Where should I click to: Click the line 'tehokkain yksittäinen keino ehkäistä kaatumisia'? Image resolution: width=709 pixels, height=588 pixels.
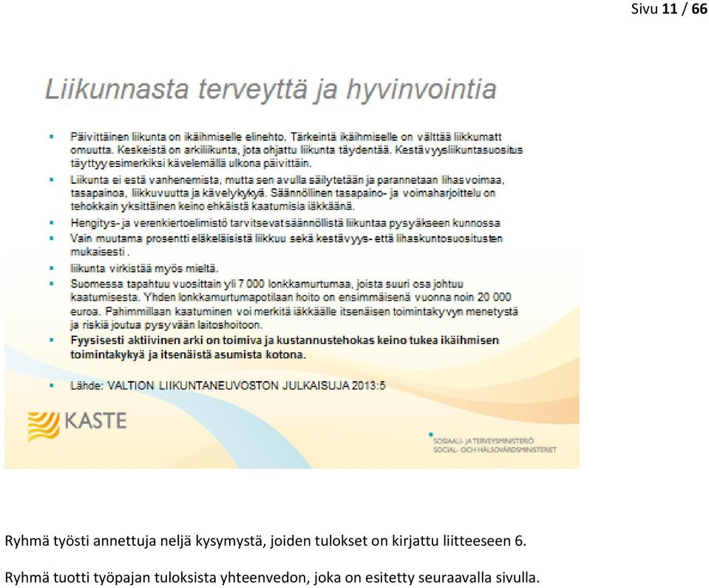212,207
